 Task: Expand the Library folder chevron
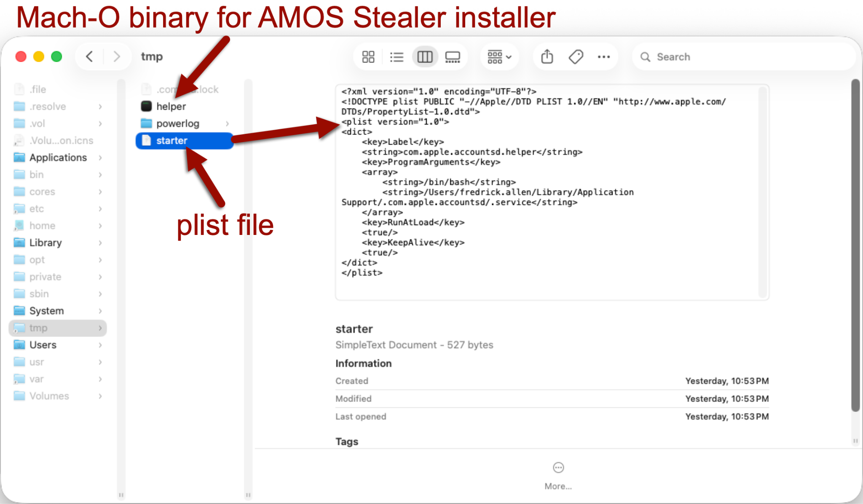100,243
